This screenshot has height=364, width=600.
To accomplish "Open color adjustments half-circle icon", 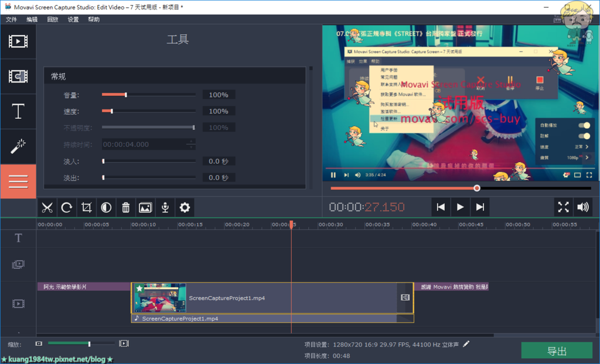I will [106, 208].
